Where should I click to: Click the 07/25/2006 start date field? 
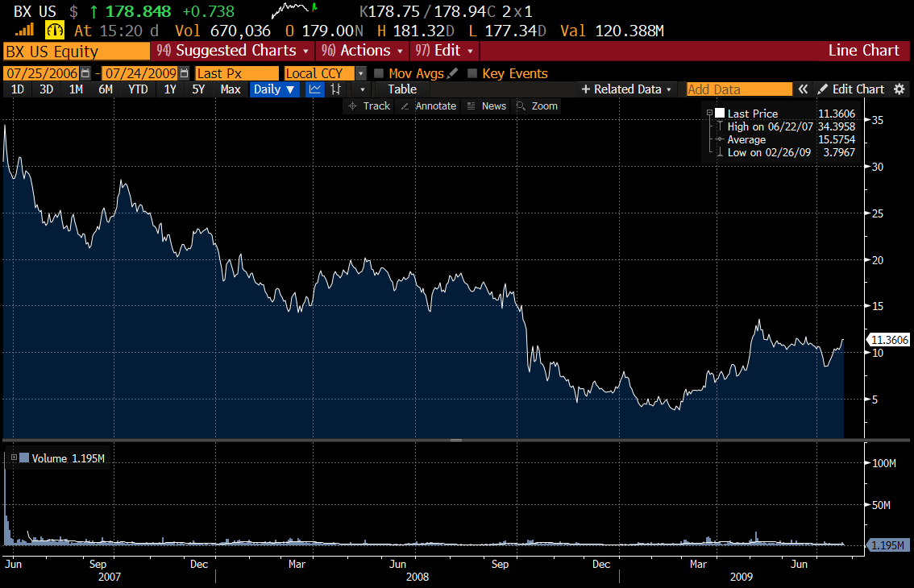[x=42, y=72]
